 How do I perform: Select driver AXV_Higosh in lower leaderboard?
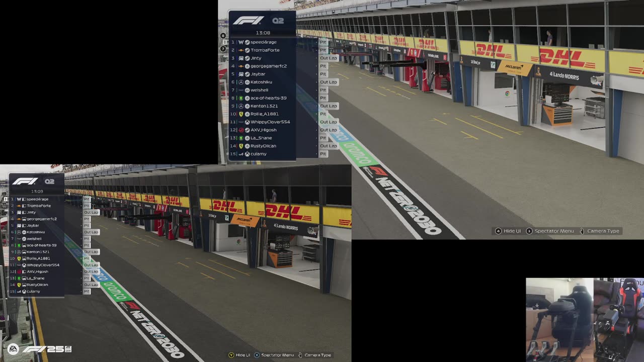37,271
